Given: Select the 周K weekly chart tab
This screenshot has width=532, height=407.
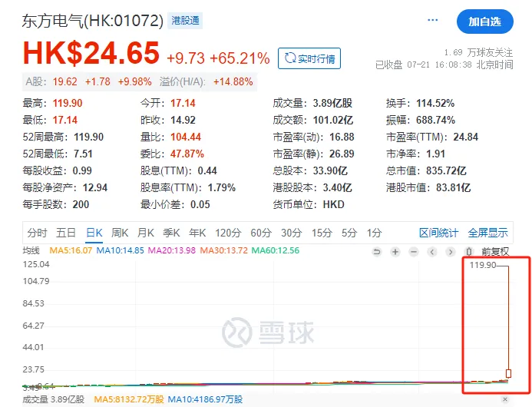Looking at the screenshot, I should coord(119,233).
